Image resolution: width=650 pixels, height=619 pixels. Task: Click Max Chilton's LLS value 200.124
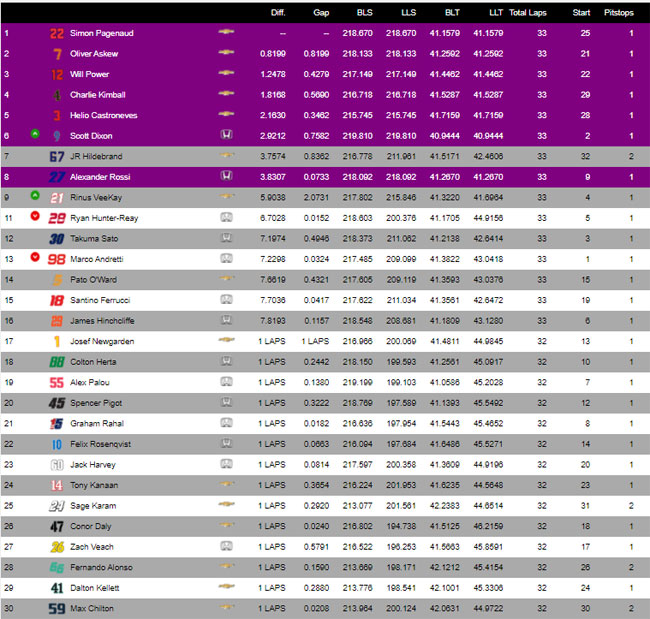401,609
